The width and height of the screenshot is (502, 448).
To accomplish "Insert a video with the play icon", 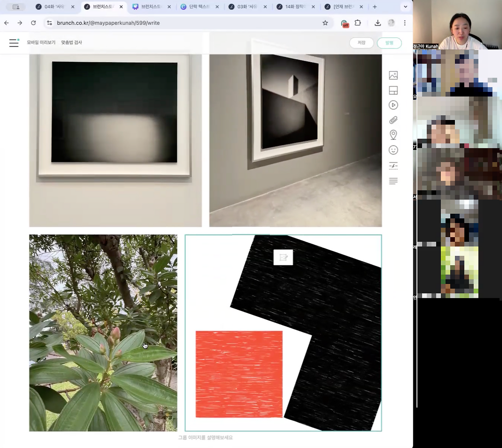I will (x=393, y=105).
